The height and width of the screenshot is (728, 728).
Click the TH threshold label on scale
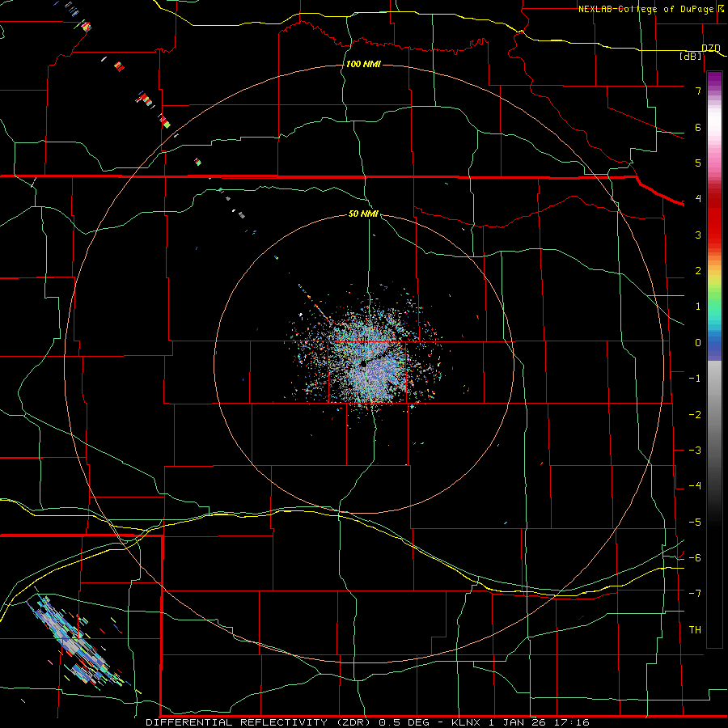(x=695, y=630)
